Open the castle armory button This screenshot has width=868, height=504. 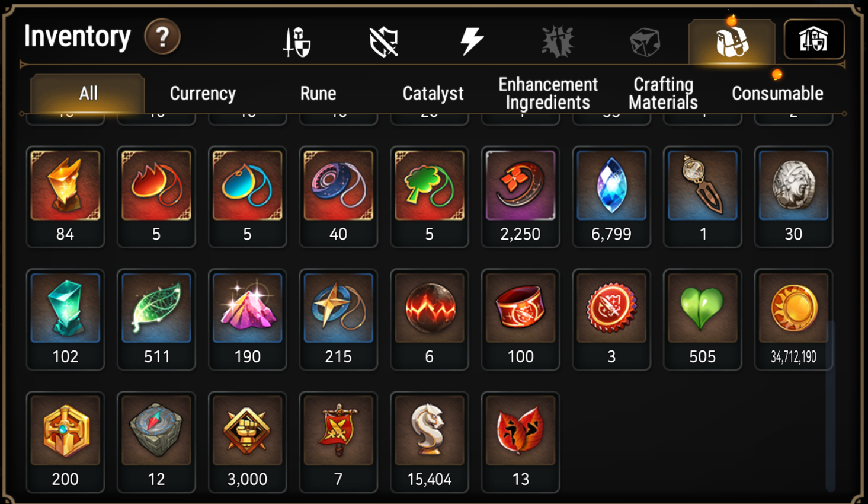[814, 40]
